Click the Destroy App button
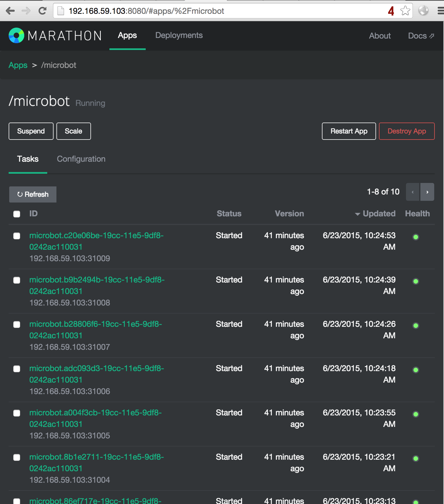 407,131
